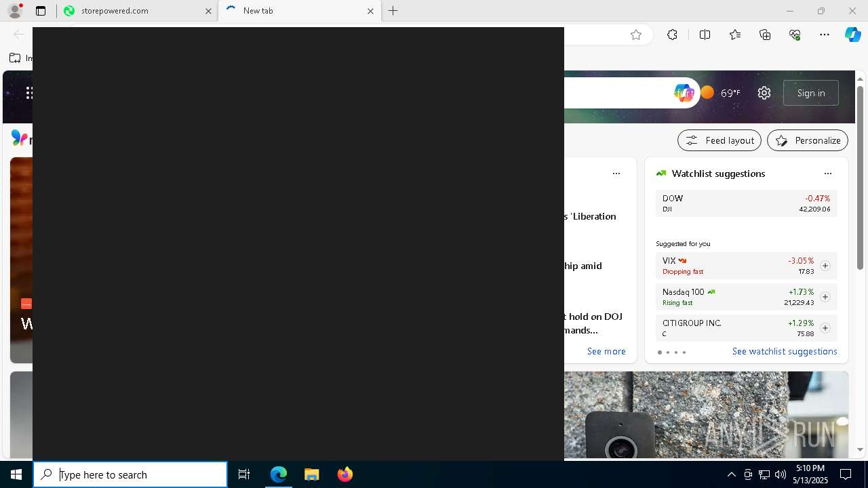The height and width of the screenshot is (488, 868).
Task: Open the tab actions menu icon
Action: (41, 11)
